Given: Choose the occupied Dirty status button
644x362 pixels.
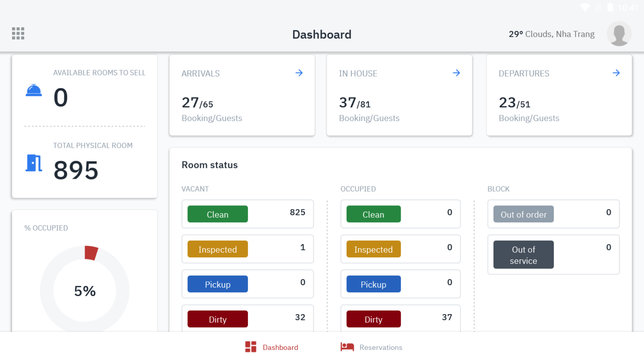Looking at the screenshot, I should [373, 319].
